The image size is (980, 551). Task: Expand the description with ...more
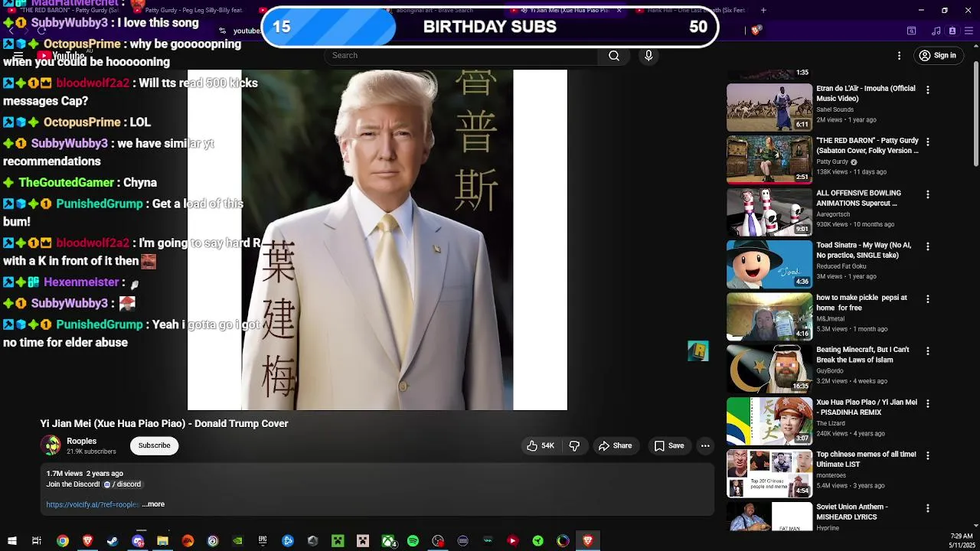click(153, 504)
